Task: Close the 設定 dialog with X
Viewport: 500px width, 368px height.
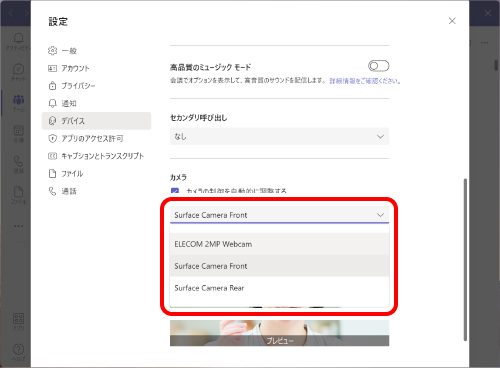Action: (452, 21)
